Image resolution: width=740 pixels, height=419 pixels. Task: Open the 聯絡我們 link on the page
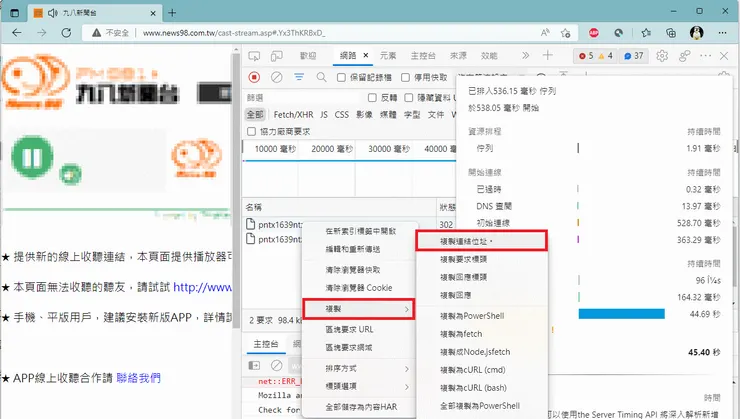pos(138,378)
